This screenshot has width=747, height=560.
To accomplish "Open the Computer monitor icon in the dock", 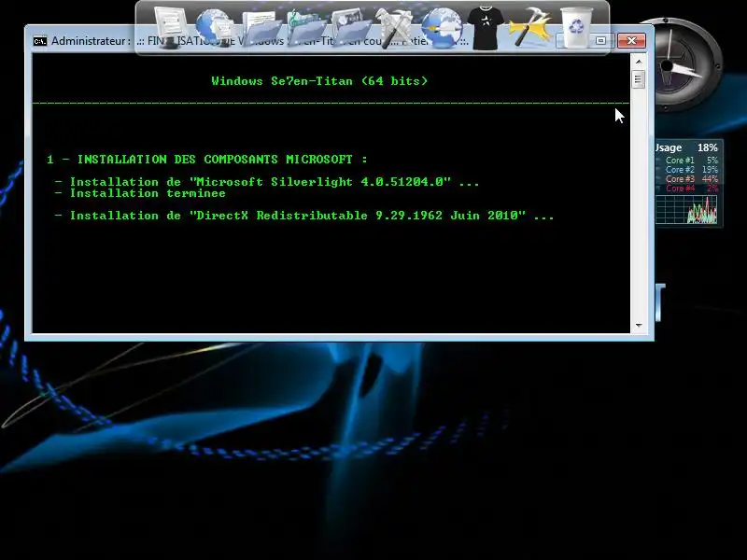I will point(170,28).
